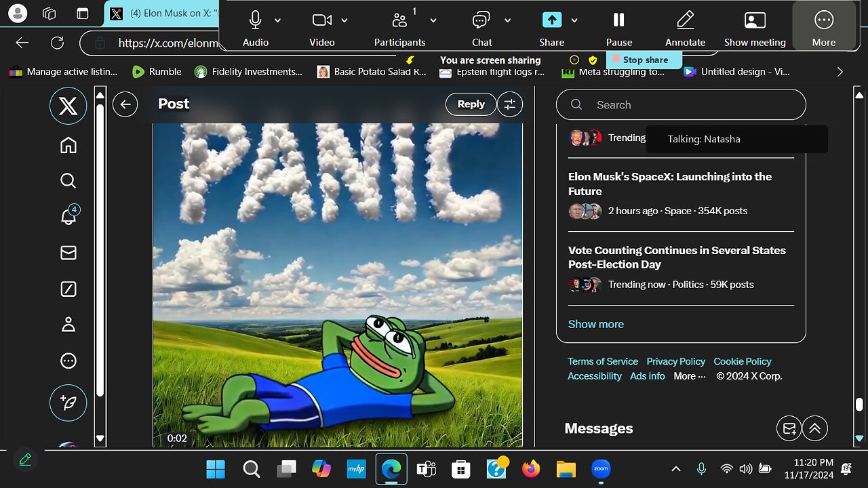Open Notifications bell icon
Image resolution: width=868 pixels, height=488 pixels.
(68, 216)
